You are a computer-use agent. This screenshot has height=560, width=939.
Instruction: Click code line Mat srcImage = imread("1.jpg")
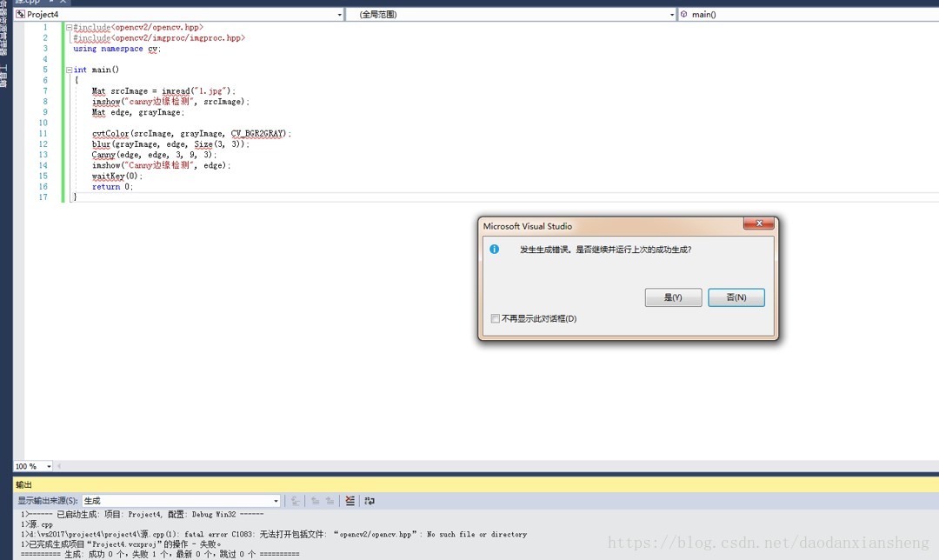tap(163, 91)
